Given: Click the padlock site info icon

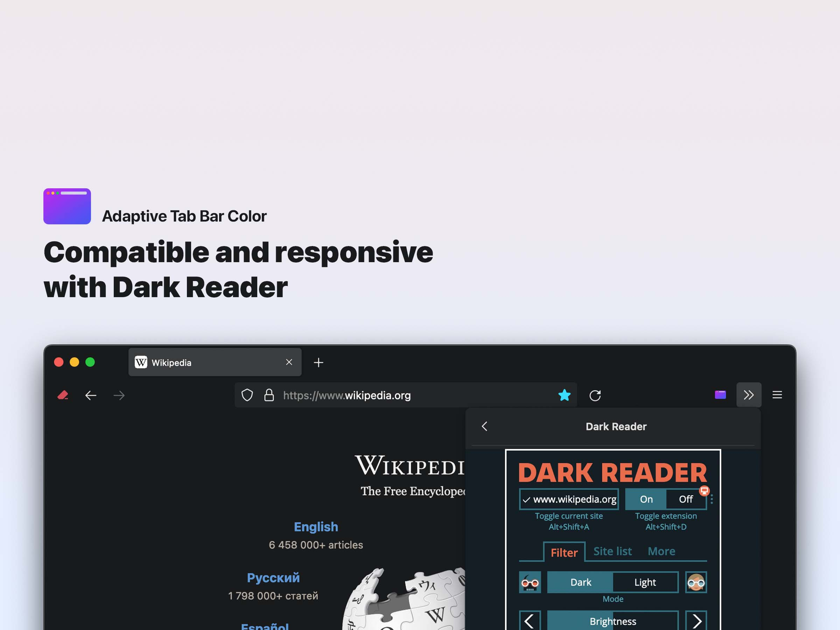Looking at the screenshot, I should [x=269, y=395].
